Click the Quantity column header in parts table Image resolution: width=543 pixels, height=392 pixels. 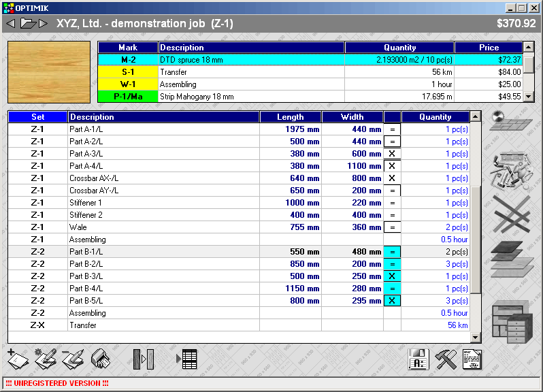(x=435, y=117)
